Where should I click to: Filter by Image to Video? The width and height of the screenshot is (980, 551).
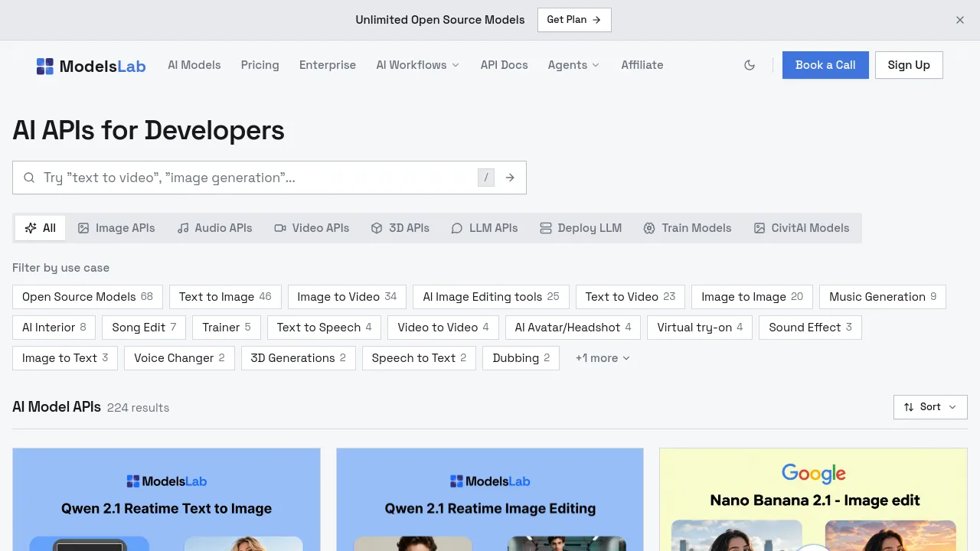[347, 297]
